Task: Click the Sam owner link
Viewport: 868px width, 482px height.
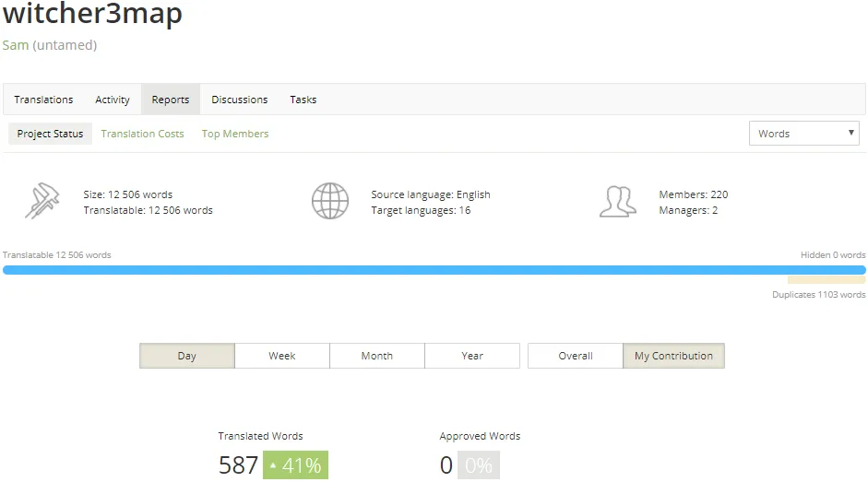Action: coord(16,45)
